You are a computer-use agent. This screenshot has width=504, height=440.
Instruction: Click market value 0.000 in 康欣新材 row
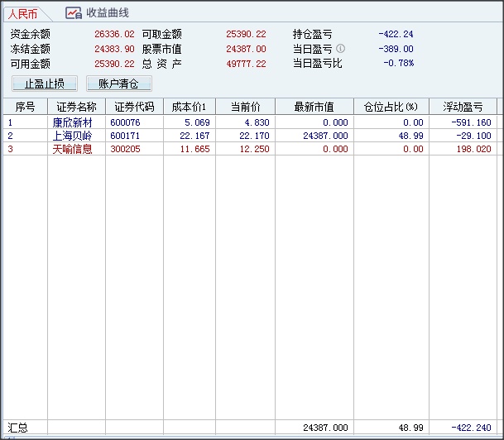(x=335, y=122)
